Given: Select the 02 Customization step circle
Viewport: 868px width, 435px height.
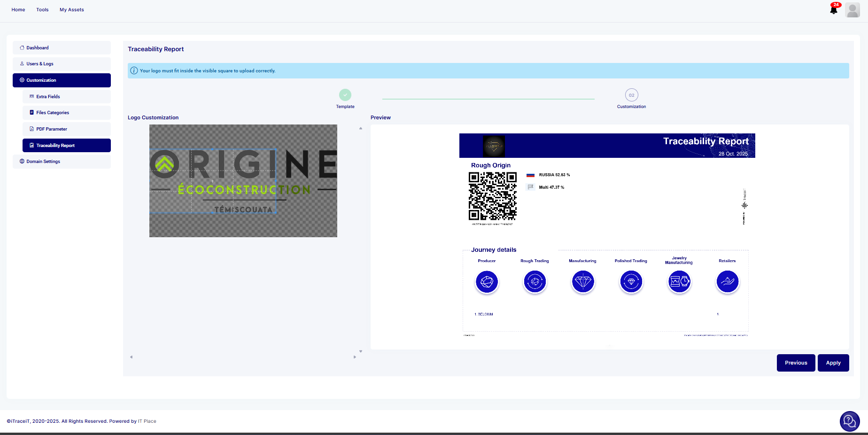Looking at the screenshot, I should click(631, 95).
